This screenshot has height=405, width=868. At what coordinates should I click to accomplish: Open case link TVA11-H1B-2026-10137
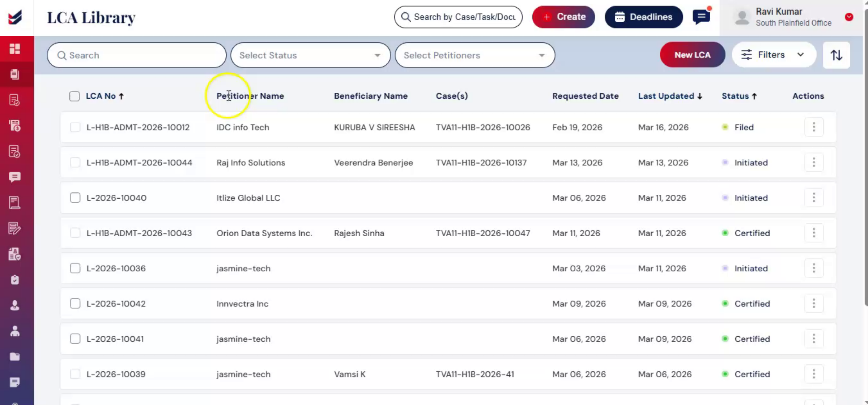pos(481,163)
